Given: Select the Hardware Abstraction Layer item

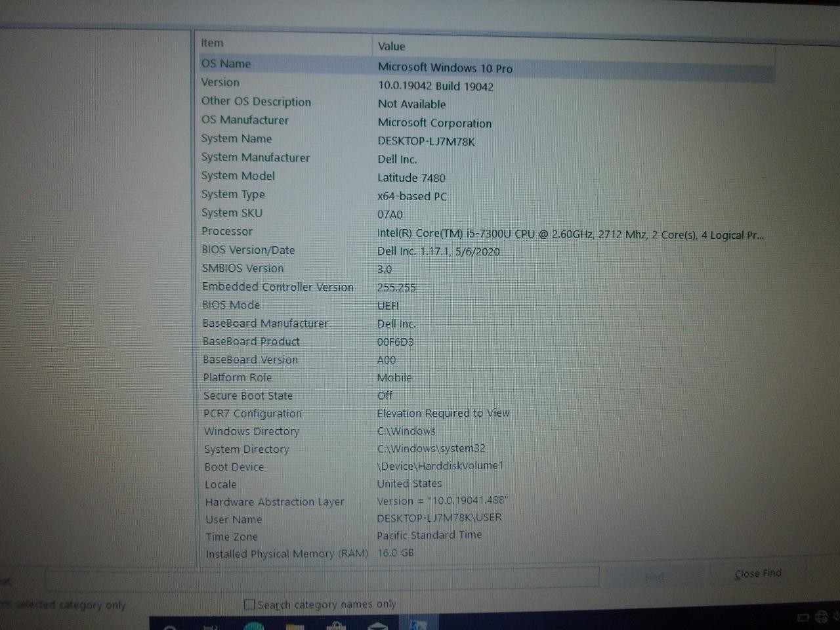Looking at the screenshot, I should tap(274, 502).
